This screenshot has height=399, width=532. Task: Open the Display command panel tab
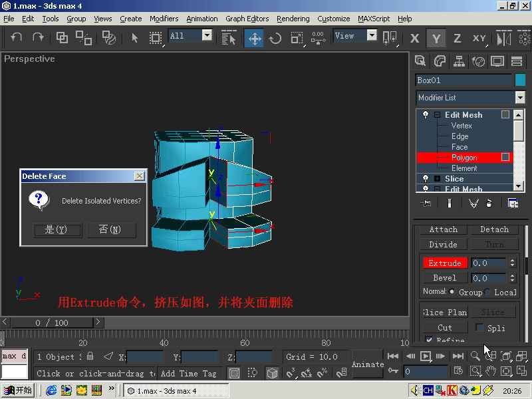pyautogui.click(x=497, y=61)
